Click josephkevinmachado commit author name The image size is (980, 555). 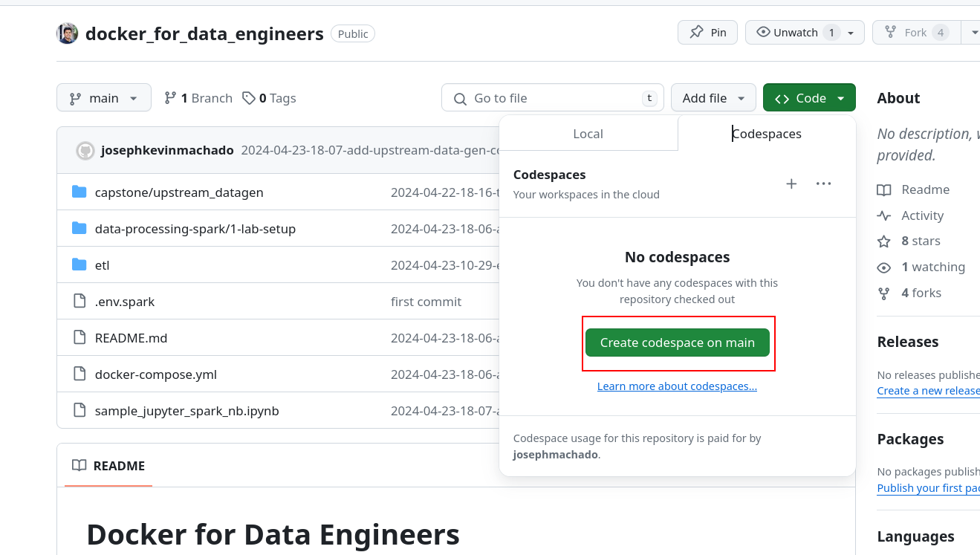[x=167, y=150]
